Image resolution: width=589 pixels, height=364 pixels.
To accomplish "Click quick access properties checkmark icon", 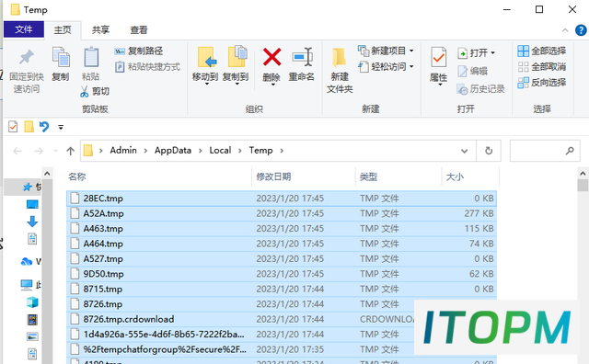I will (13, 127).
